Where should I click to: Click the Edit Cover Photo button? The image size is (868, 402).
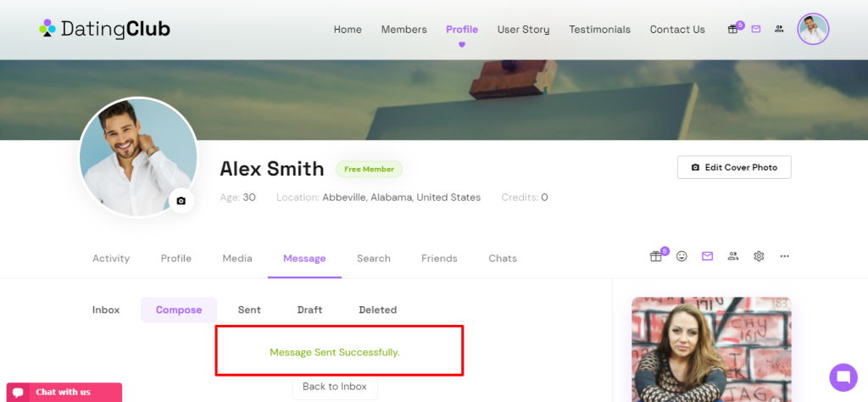pos(734,167)
